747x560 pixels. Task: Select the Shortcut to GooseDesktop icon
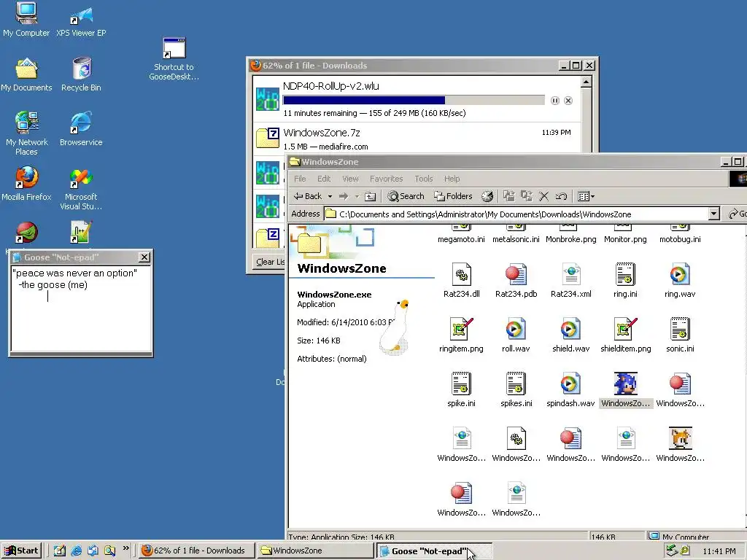(174, 59)
